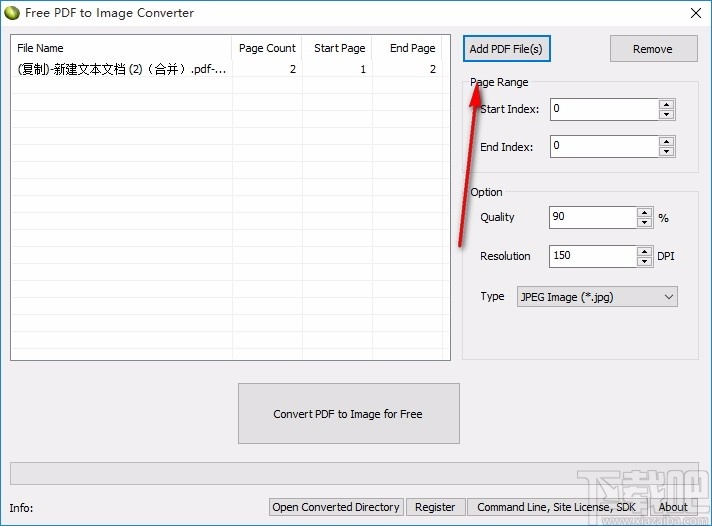Click the Add PDF File(s) button
This screenshot has width=712, height=526.
506,49
